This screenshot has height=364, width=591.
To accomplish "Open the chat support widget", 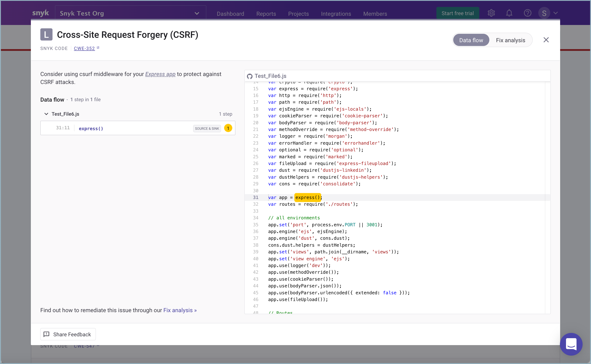I will [571, 344].
